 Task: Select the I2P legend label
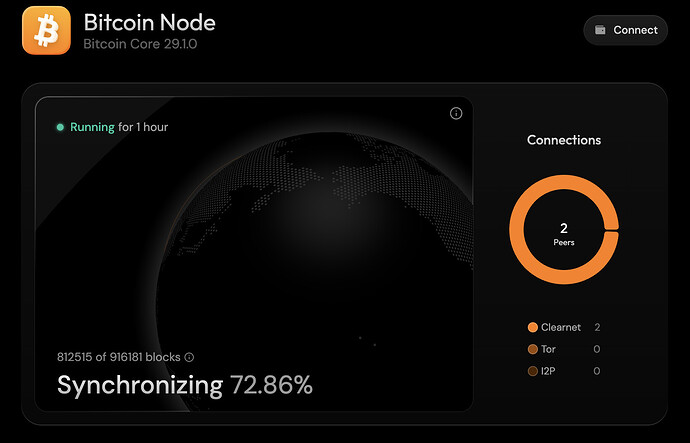[x=551, y=371]
